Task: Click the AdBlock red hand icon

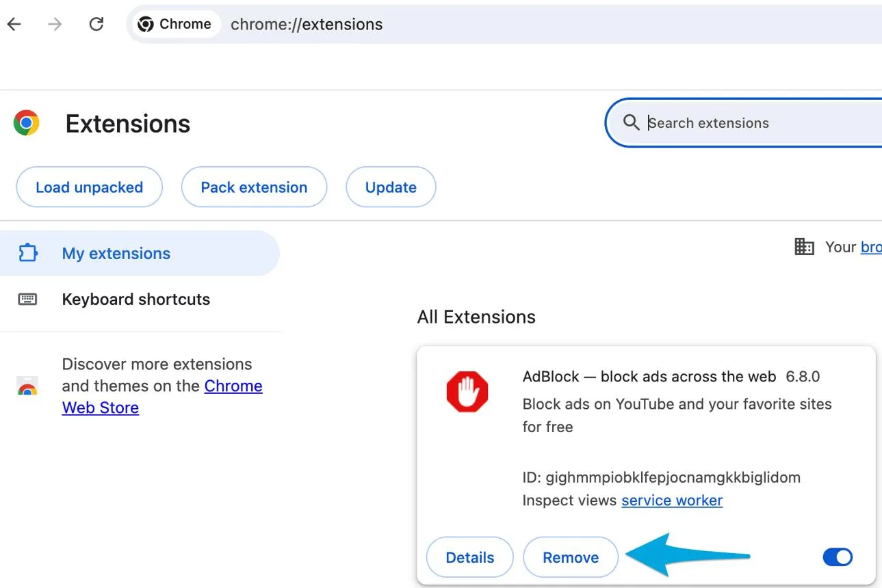Action: 467,392
